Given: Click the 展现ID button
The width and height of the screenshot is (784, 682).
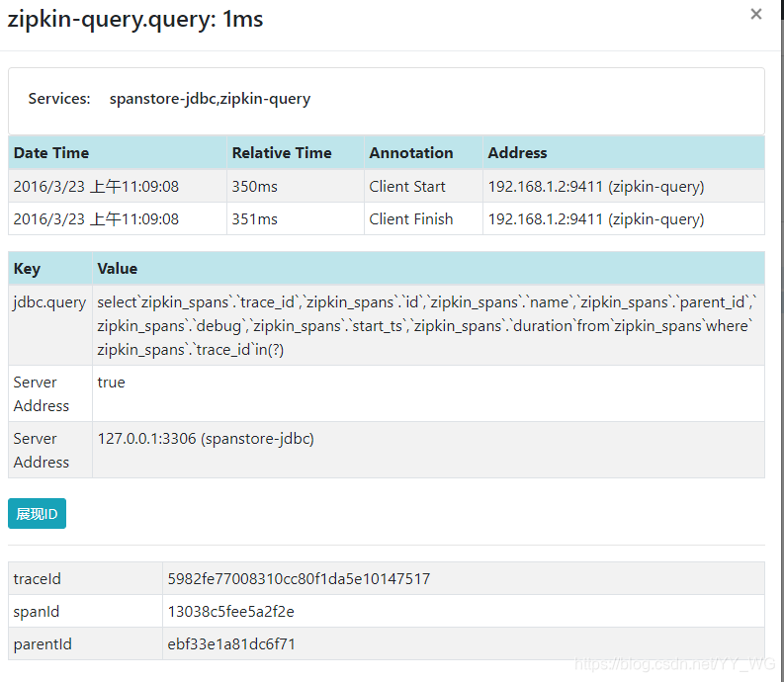Looking at the screenshot, I should pyautogui.click(x=37, y=514).
